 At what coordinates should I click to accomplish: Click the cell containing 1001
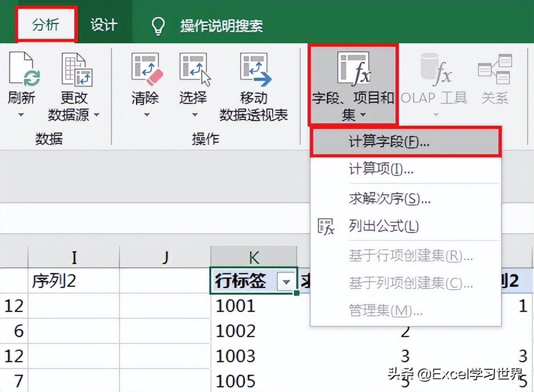[254, 306]
